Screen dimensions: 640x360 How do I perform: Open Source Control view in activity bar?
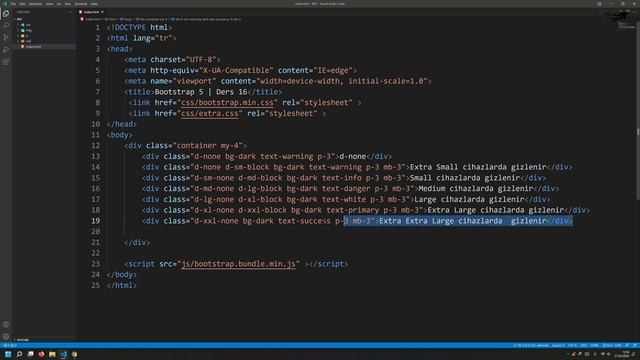pyautogui.click(x=6, y=38)
